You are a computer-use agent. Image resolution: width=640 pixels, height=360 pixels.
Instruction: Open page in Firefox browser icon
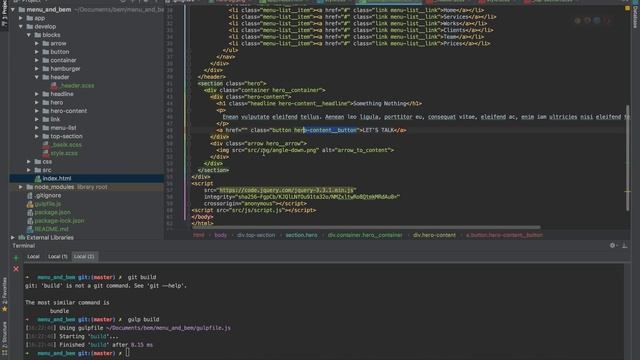pos(587,20)
